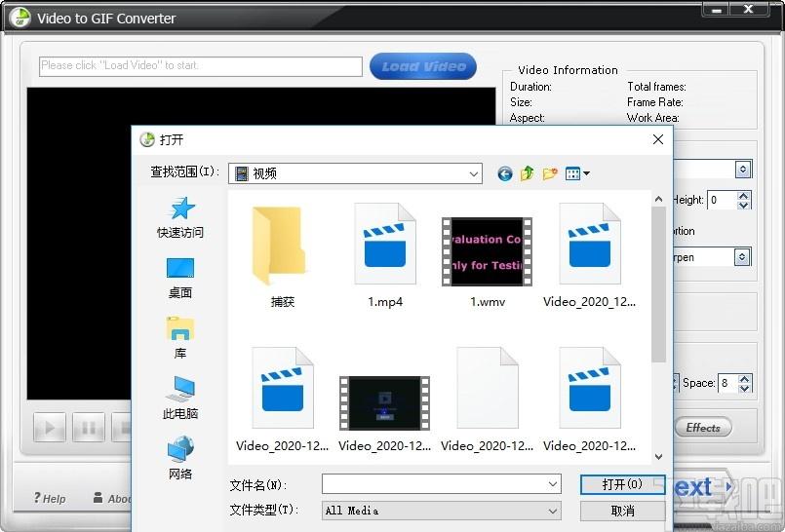Go back using the blue back arrow icon
The width and height of the screenshot is (785, 532).
(505, 174)
